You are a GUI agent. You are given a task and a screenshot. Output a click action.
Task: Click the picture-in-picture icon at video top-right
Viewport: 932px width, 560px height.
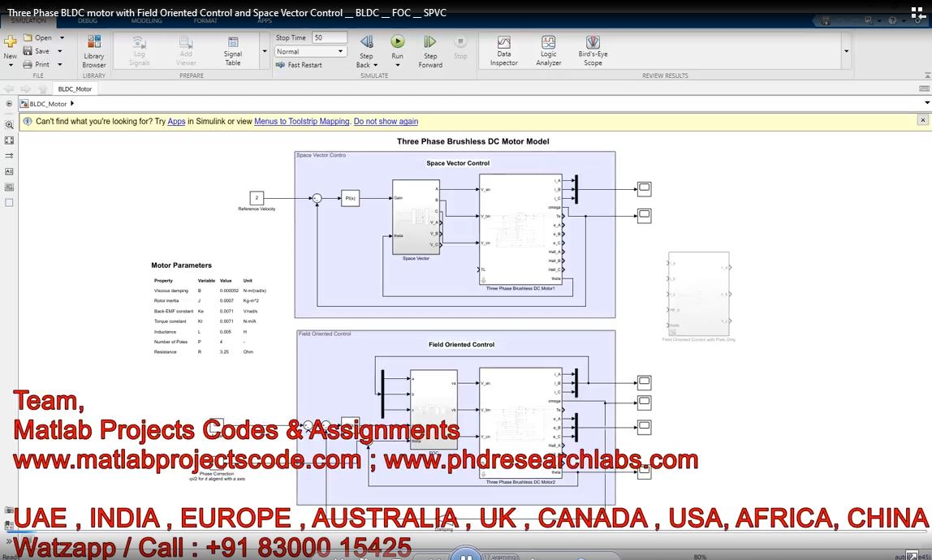(918, 12)
